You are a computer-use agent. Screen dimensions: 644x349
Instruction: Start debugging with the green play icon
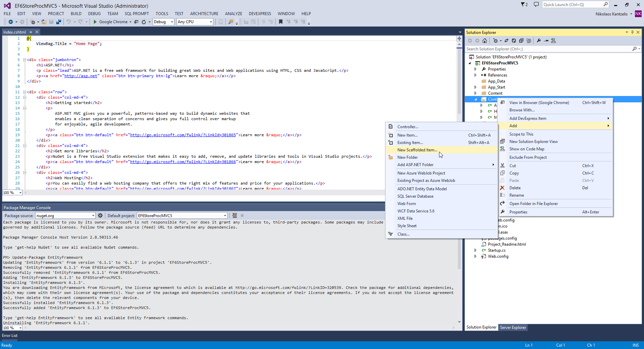(95, 22)
